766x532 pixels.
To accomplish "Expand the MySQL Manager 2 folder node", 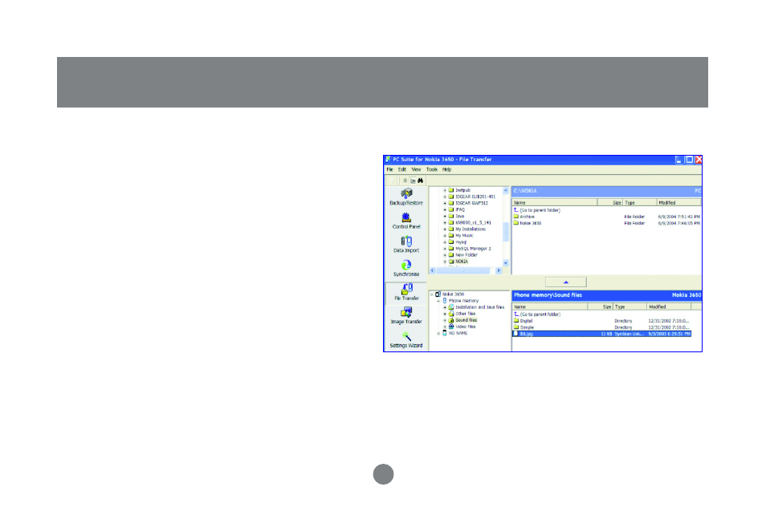I will (445, 249).
